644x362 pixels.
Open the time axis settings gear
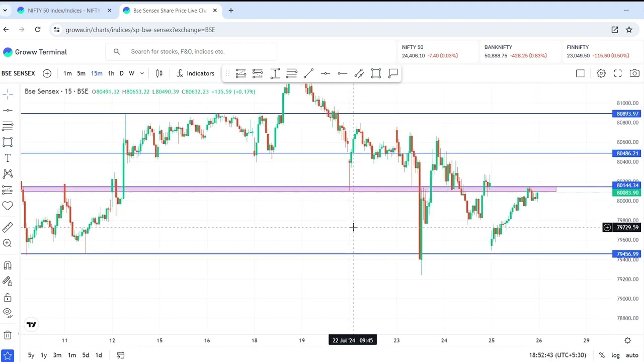[x=628, y=340]
